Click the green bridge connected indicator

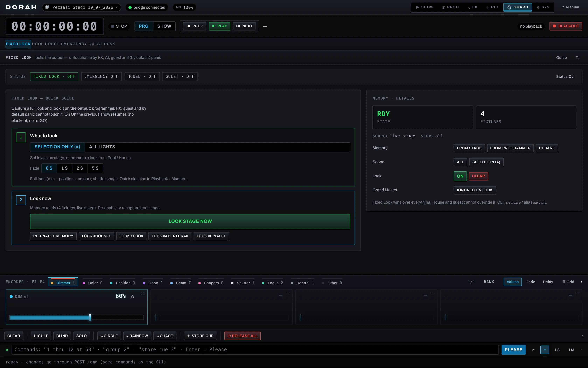pyautogui.click(x=147, y=7)
